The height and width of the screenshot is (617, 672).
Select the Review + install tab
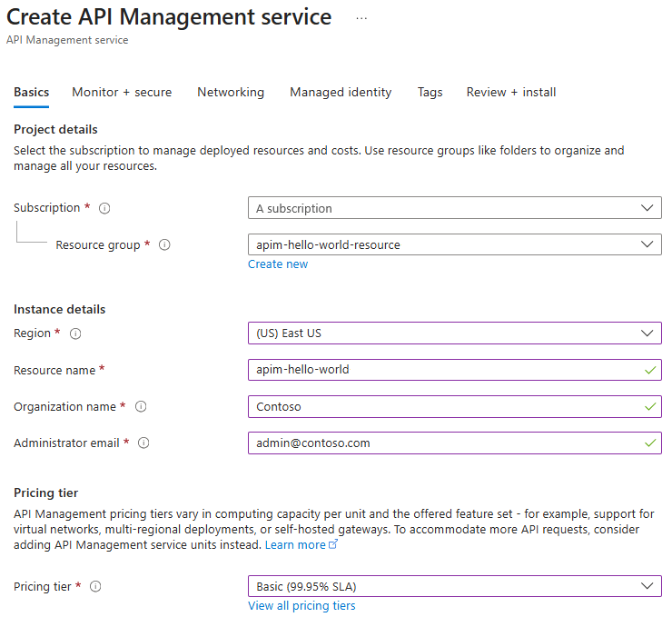511,92
